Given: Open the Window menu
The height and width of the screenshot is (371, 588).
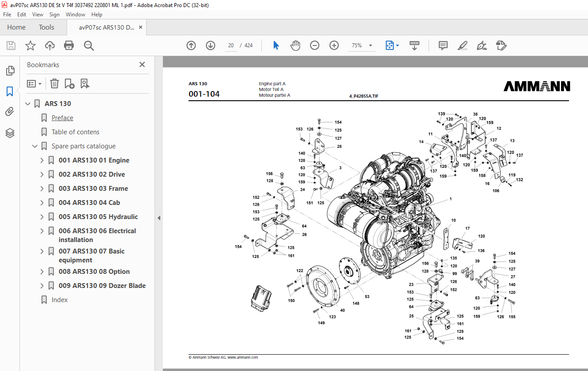Looking at the screenshot, I should click(x=75, y=15).
